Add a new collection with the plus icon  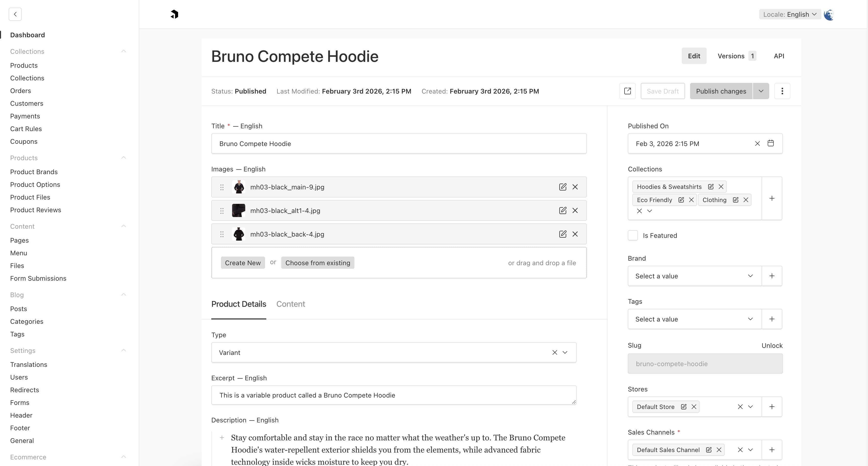pos(772,198)
